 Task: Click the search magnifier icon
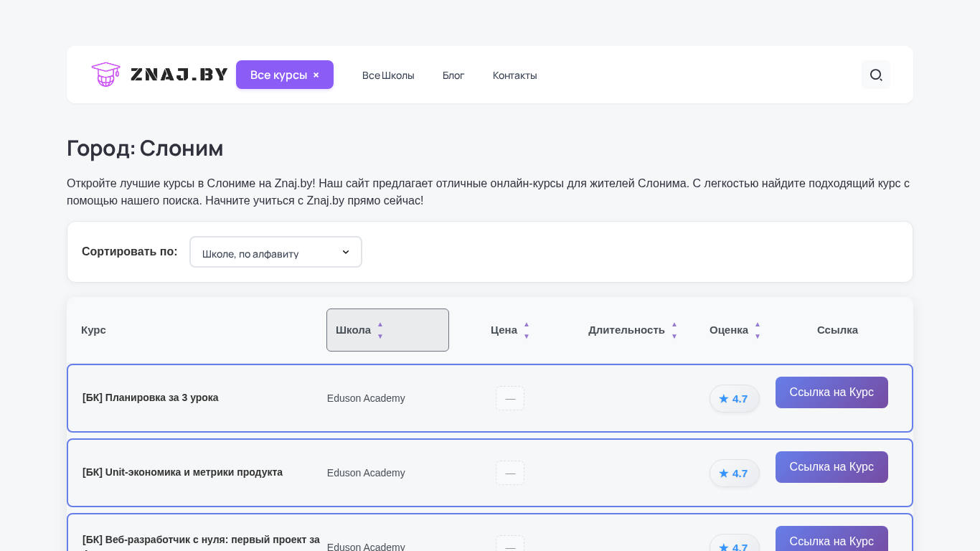click(x=875, y=75)
